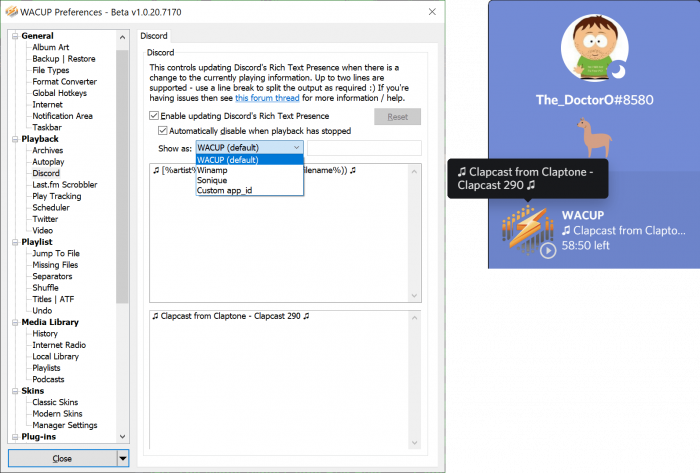Select Autoplay in the tree

tap(48, 162)
